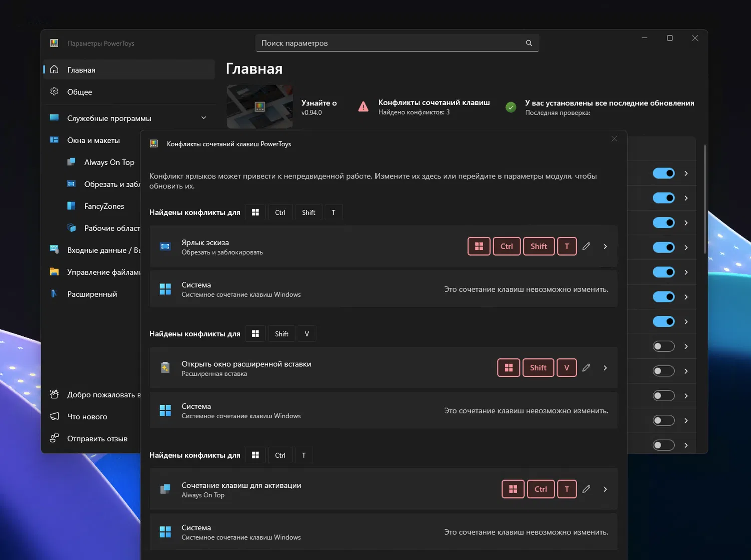Click the Always On Top icon beside 'Сочетание клавиш для активации'
Image resolution: width=751 pixels, height=560 pixels.
click(165, 489)
